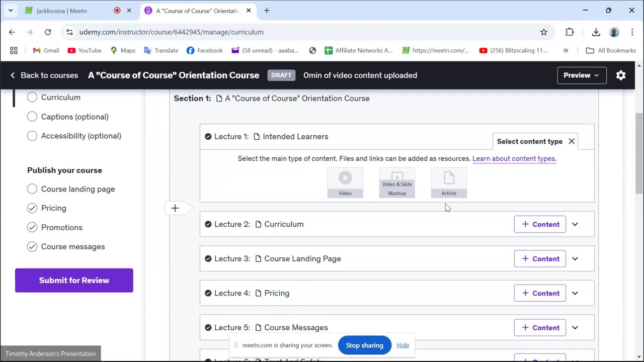644x362 pixels.
Task: Reload the Udemy page
Action: coord(48,32)
